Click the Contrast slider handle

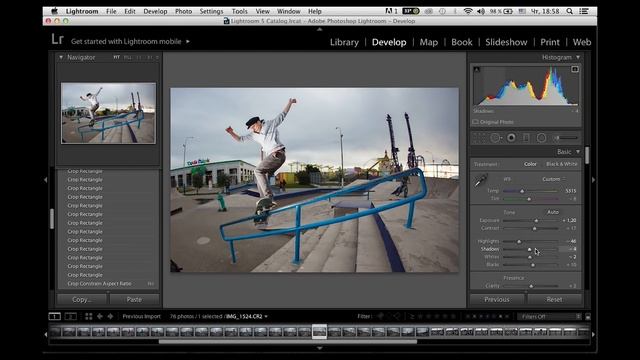click(534, 228)
